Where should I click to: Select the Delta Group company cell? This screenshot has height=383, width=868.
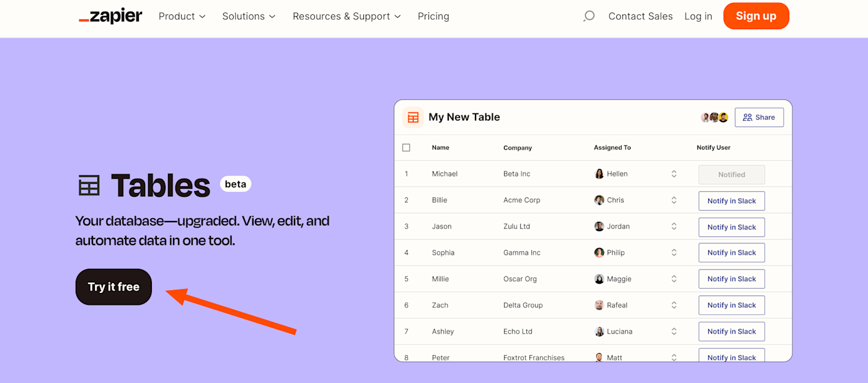coord(523,305)
